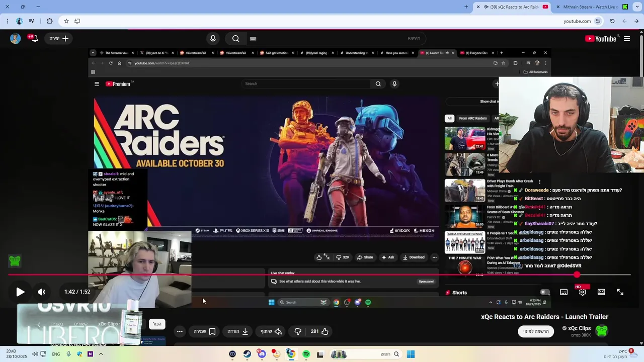Open the media controls icon in browser toolbar
Image resolution: width=644 pixels, height=362 pixels.
click(x=32, y=21)
